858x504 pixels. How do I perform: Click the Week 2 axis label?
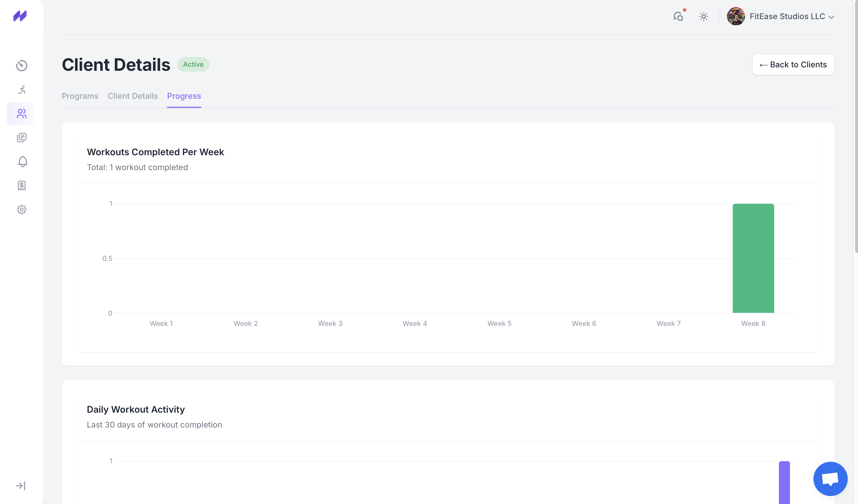click(x=245, y=324)
